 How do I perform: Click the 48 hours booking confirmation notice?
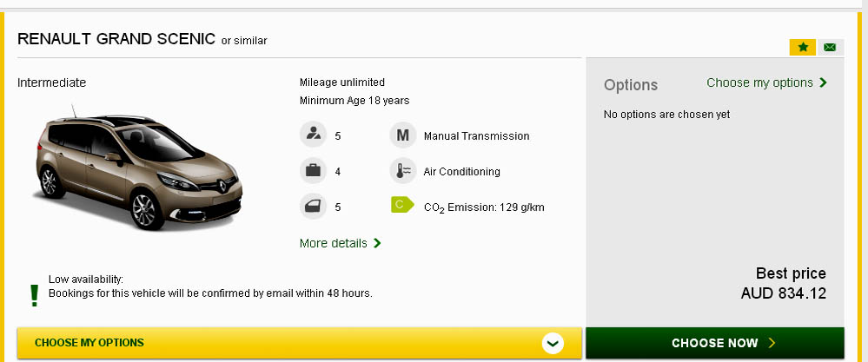pos(210,293)
